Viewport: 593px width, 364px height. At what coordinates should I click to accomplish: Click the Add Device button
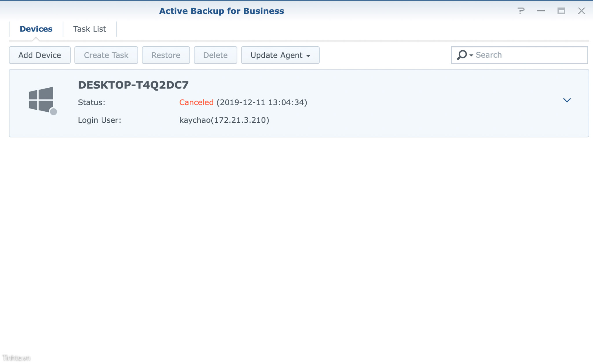click(x=39, y=55)
